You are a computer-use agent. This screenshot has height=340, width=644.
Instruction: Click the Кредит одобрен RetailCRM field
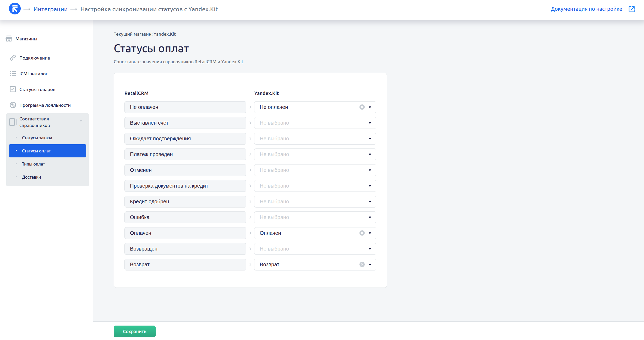pos(185,201)
